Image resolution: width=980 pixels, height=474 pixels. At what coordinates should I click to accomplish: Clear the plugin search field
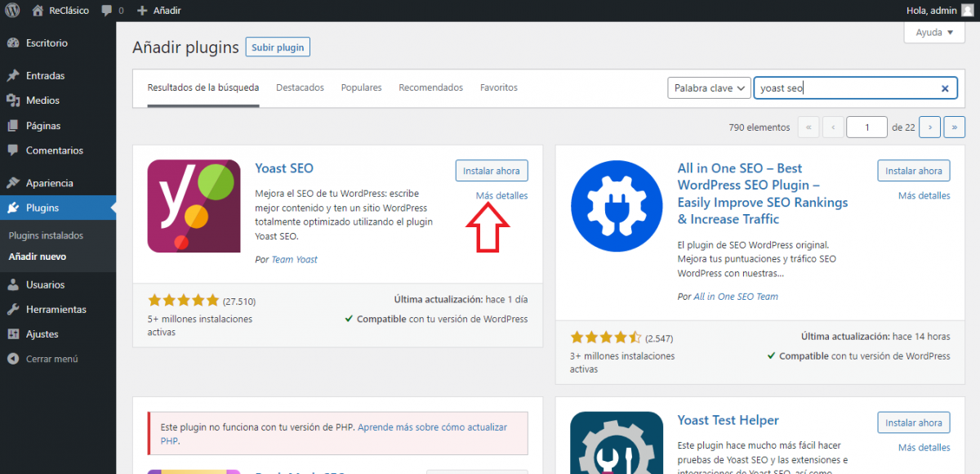[945, 88]
